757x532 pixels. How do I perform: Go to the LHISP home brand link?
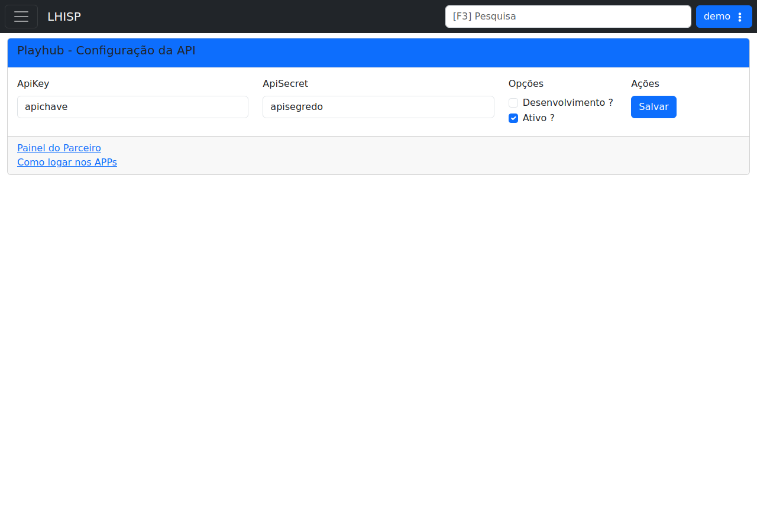[64, 17]
